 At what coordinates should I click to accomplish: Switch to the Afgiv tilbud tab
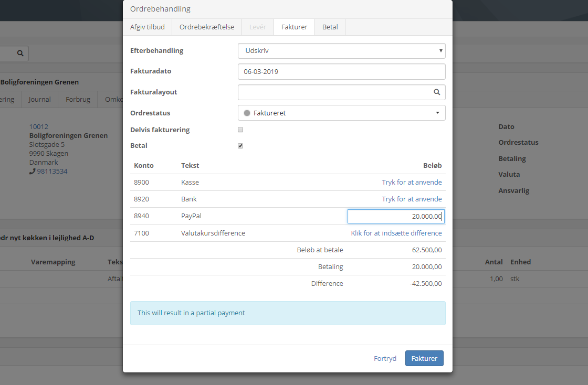click(147, 27)
